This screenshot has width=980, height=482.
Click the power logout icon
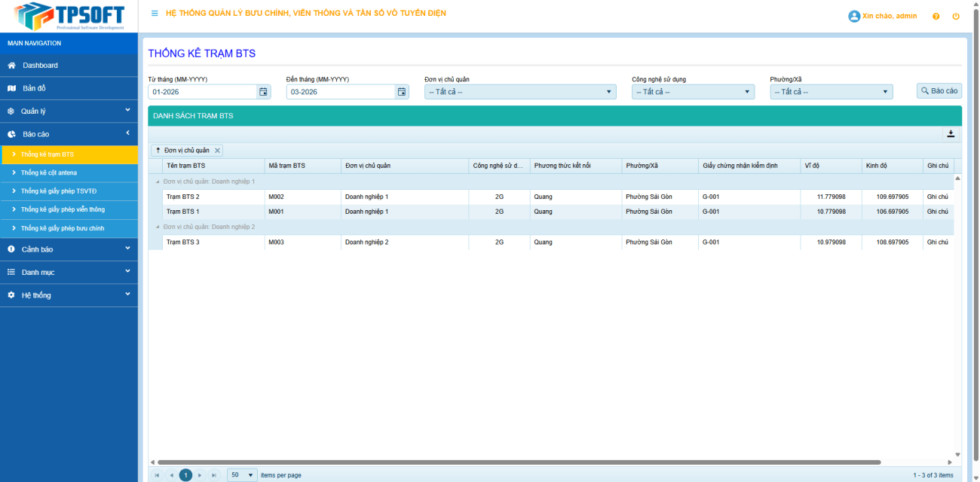coord(956,17)
